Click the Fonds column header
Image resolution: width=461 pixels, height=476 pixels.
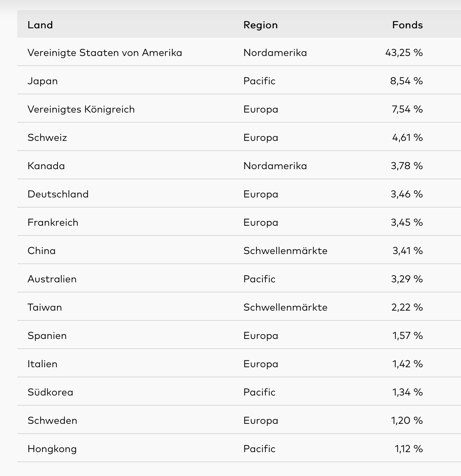(407, 25)
